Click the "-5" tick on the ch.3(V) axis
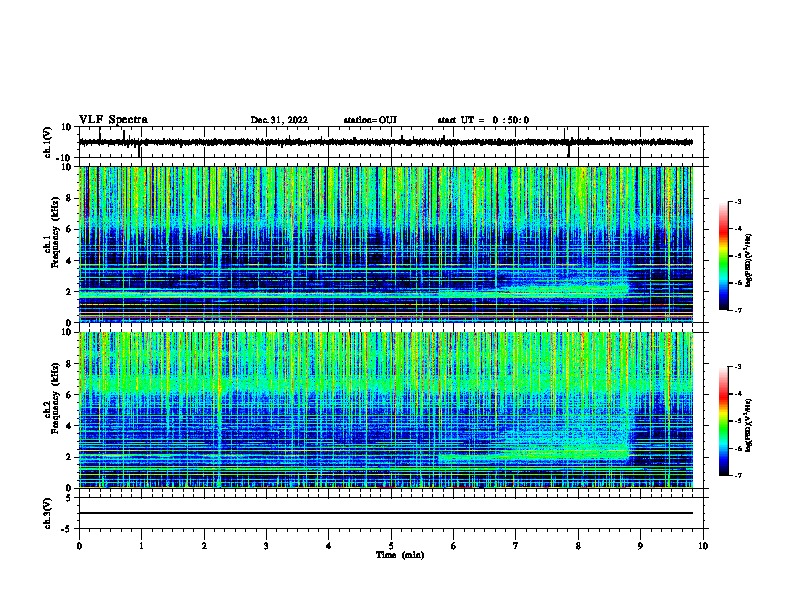792x612 pixels. pyautogui.click(x=67, y=529)
